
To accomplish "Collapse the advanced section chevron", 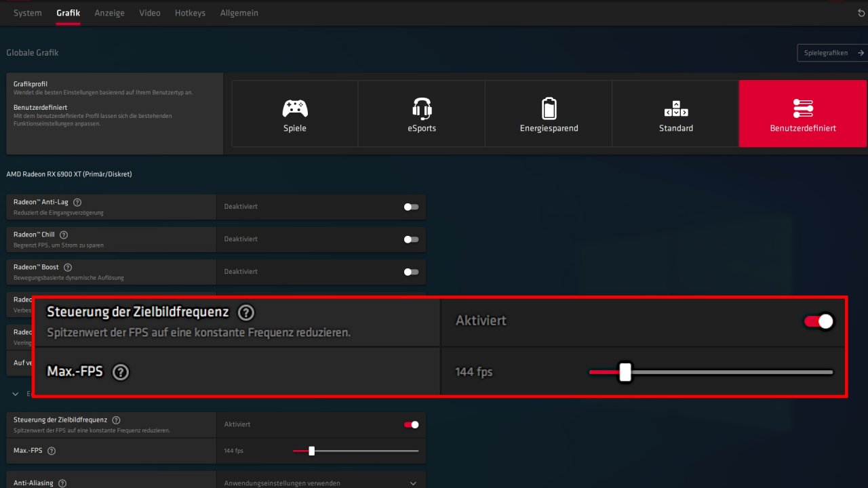I will pyautogui.click(x=16, y=393).
